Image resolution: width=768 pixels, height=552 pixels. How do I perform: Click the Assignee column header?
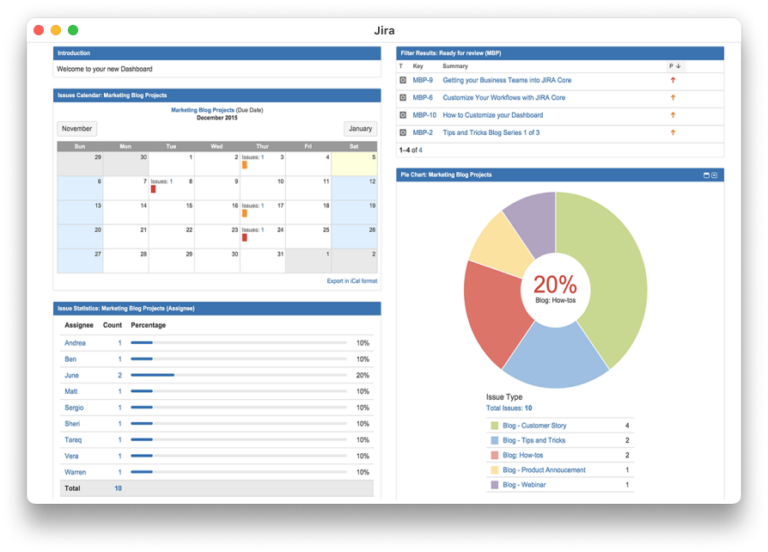coord(79,325)
